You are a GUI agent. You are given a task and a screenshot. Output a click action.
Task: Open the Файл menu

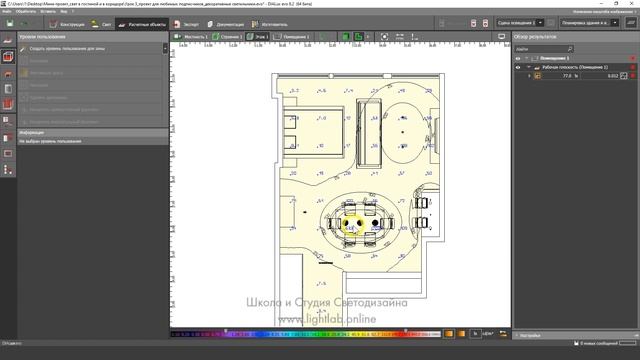click(7, 11)
